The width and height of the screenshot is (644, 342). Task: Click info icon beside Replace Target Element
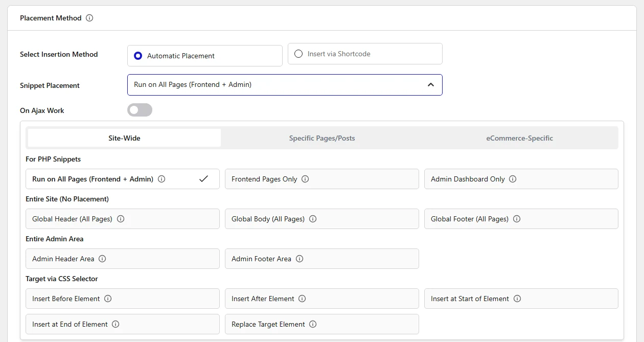pos(313,324)
